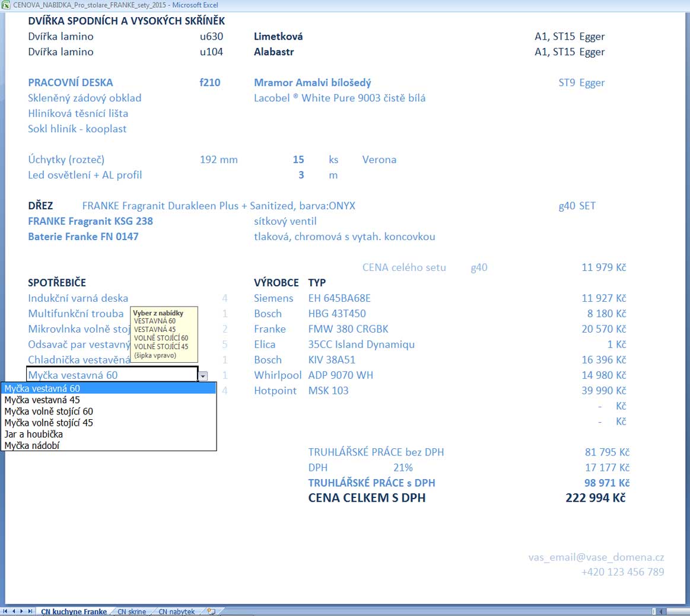
Task: Jump to the first sheet tab arrow
Action: point(5,611)
